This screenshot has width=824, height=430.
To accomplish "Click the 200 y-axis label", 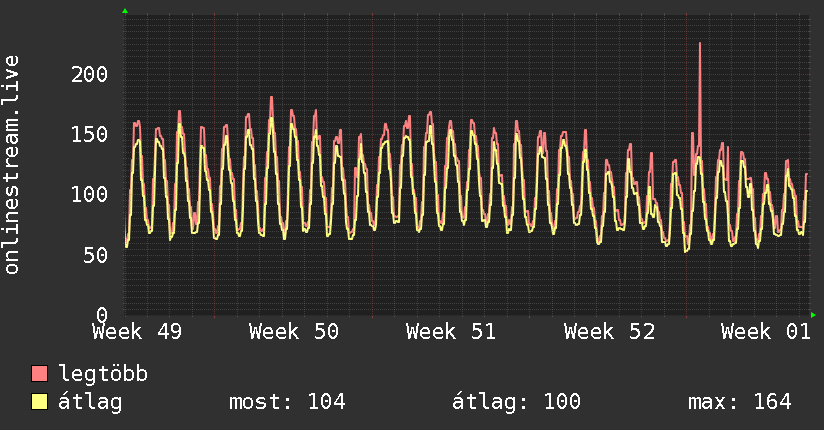I will pyautogui.click(x=89, y=74).
